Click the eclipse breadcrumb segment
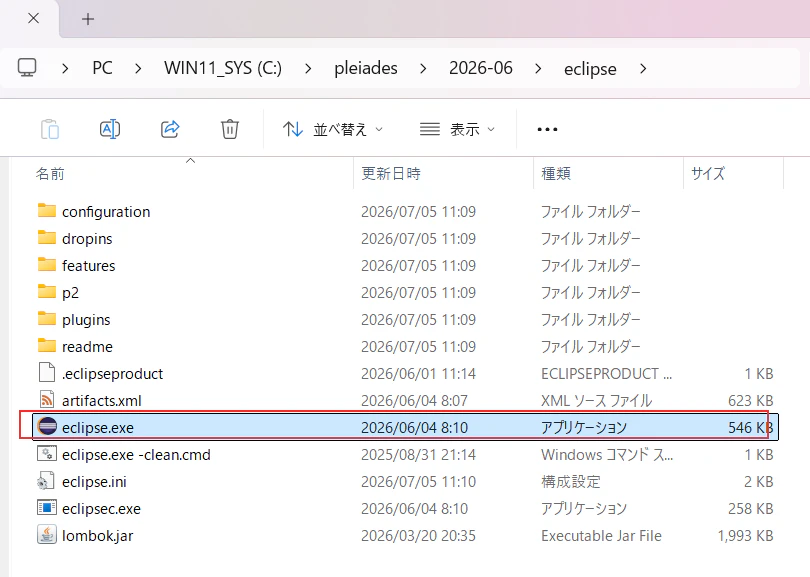 click(x=590, y=69)
